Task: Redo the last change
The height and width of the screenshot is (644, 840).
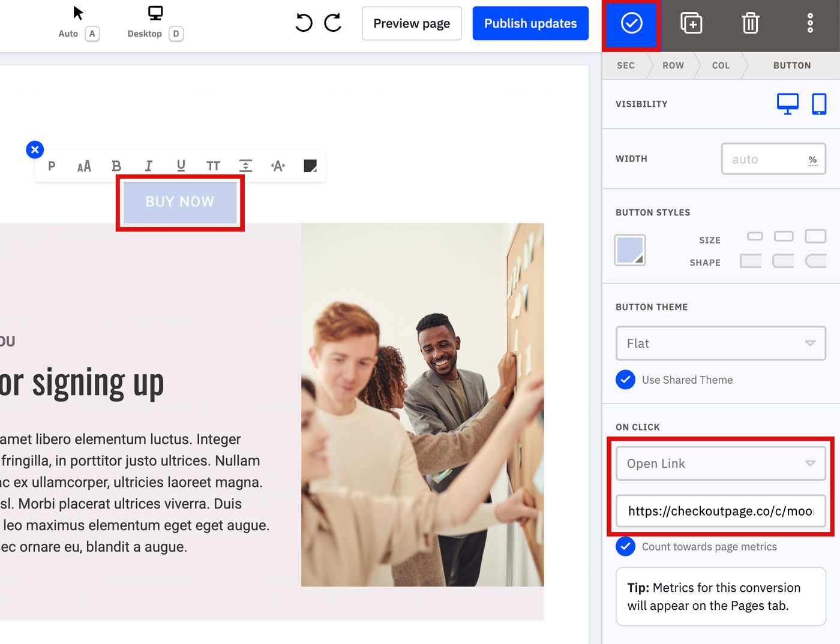Action: [x=332, y=23]
